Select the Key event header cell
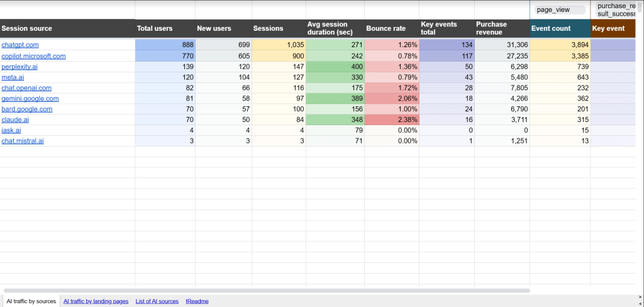 click(613, 28)
